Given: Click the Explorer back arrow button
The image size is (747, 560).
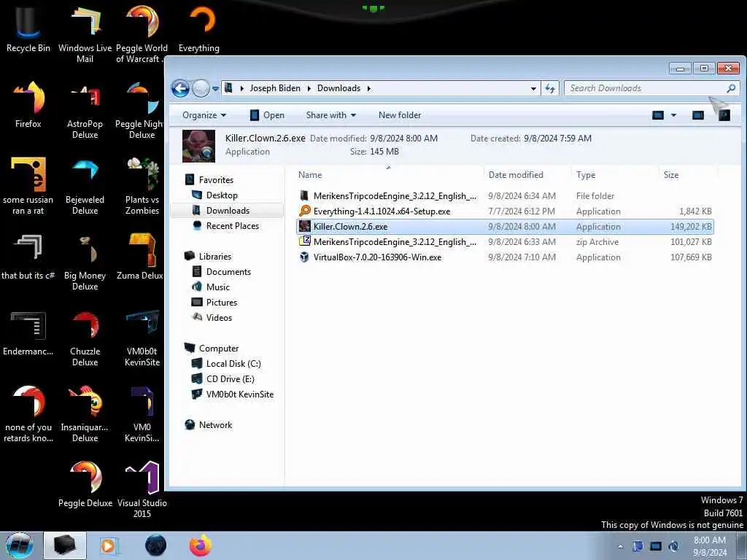Looking at the screenshot, I should pos(180,88).
